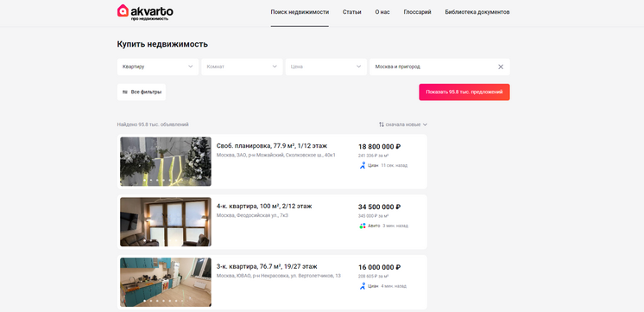Screen dimensions: 644x312
Task: Click the Авито source icon on 34 500 000 listing
Action: (x=363, y=226)
